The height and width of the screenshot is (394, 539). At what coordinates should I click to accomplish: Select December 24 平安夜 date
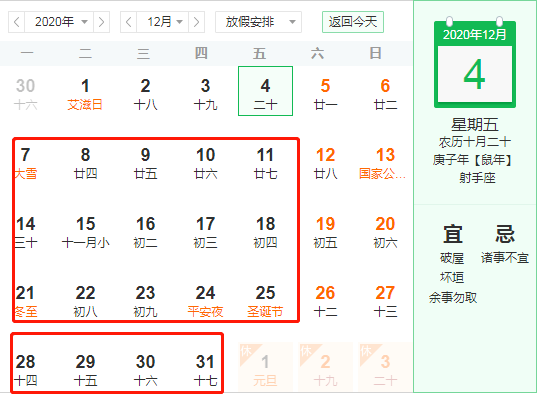point(206,302)
